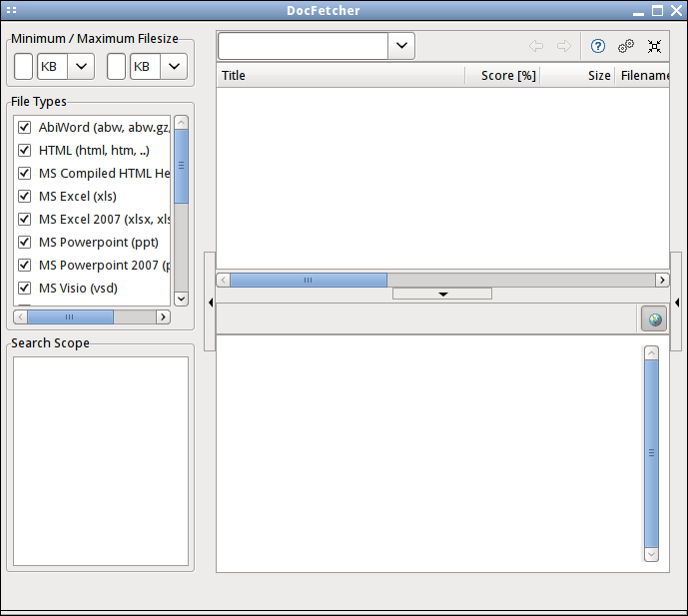
Task: Toggle HTML preview globe button
Action: coord(654,318)
